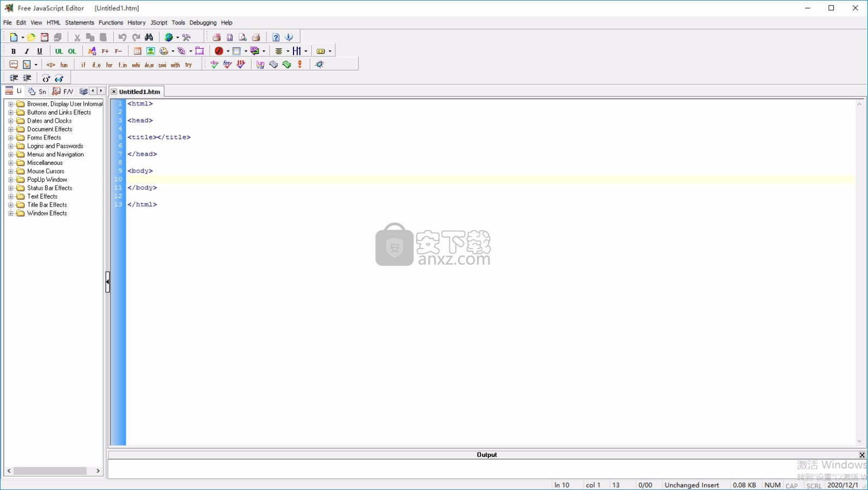Select the Mouse Cursors tree item

coord(46,171)
